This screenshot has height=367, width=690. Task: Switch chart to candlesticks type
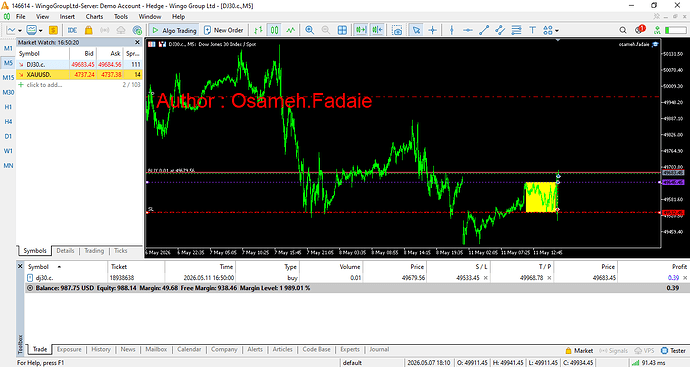coord(275,30)
